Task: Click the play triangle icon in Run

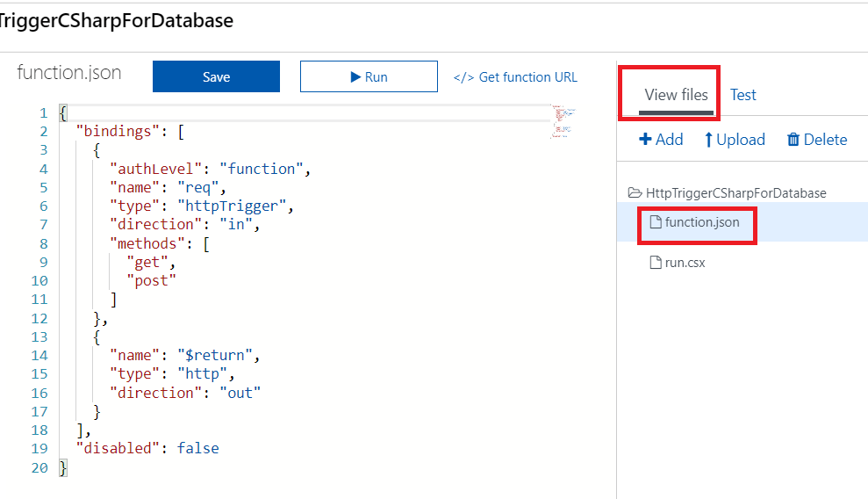Action: (355, 77)
